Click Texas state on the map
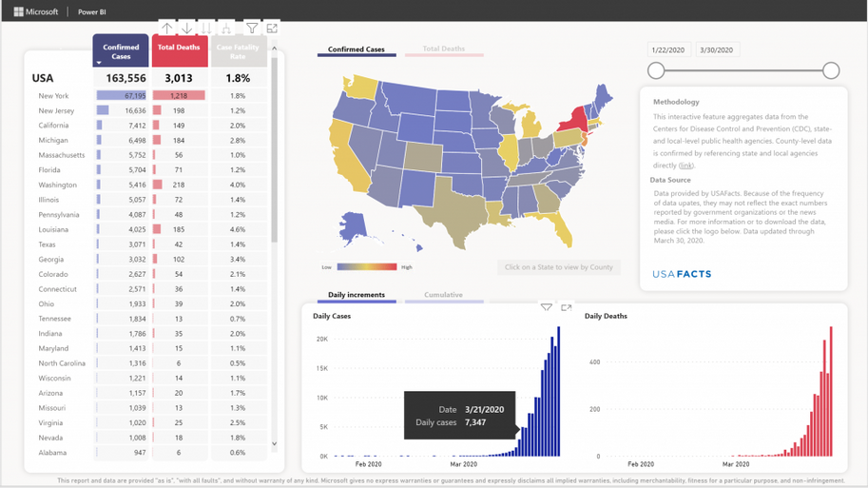The image size is (868, 488). point(455,212)
